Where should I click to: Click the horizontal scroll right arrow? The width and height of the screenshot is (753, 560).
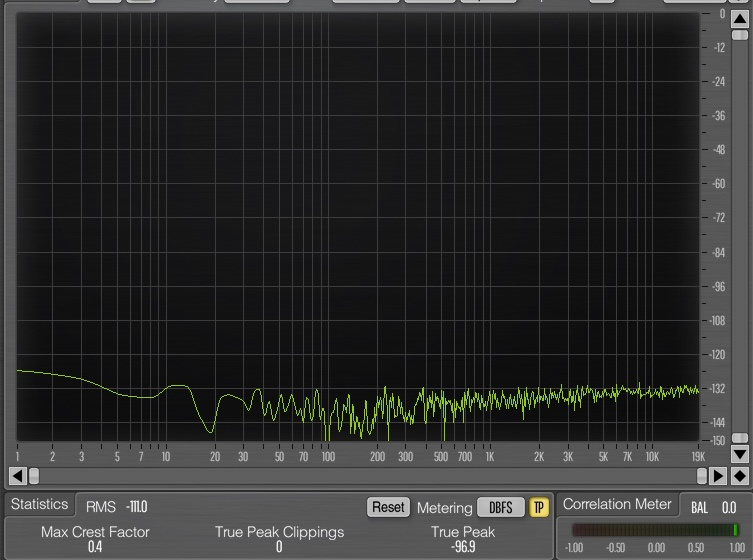[x=719, y=475]
